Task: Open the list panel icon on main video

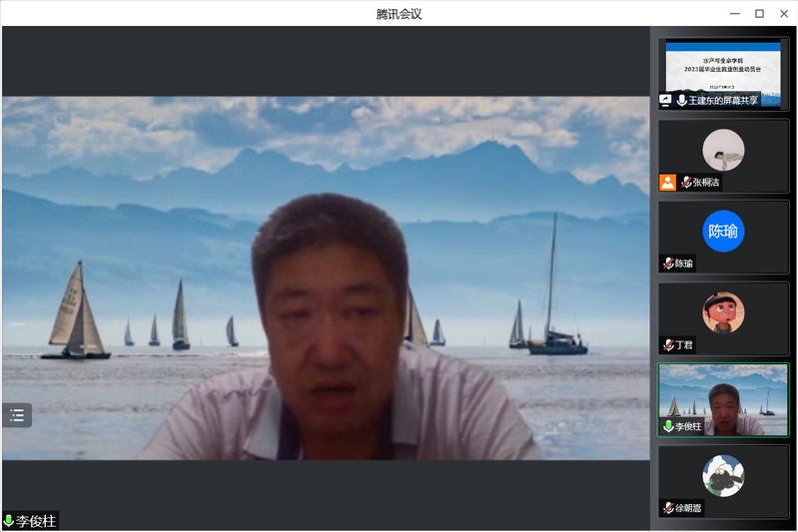Action: tap(17, 415)
